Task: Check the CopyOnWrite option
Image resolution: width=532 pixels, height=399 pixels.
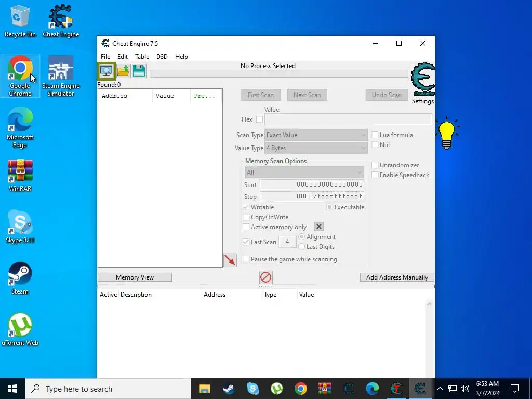Action: tap(246, 217)
